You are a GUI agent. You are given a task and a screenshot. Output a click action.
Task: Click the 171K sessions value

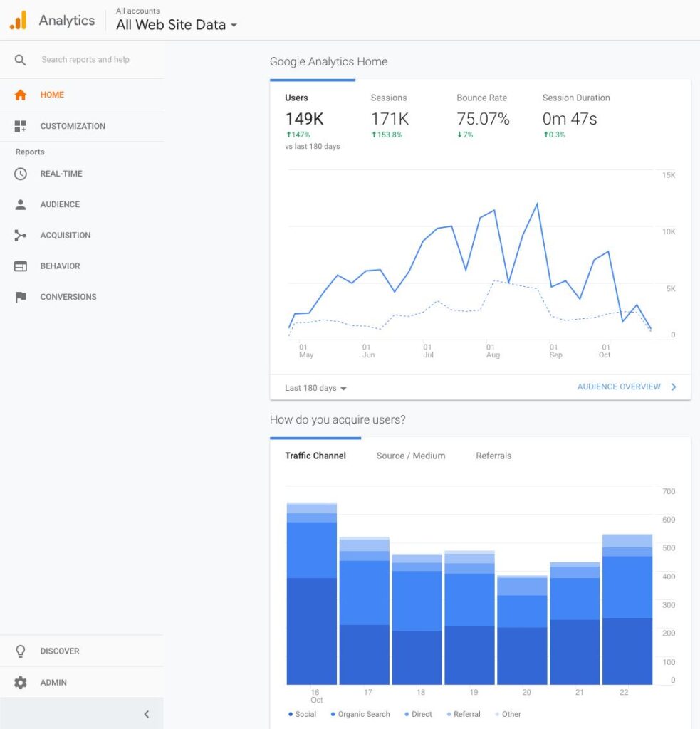pos(390,119)
